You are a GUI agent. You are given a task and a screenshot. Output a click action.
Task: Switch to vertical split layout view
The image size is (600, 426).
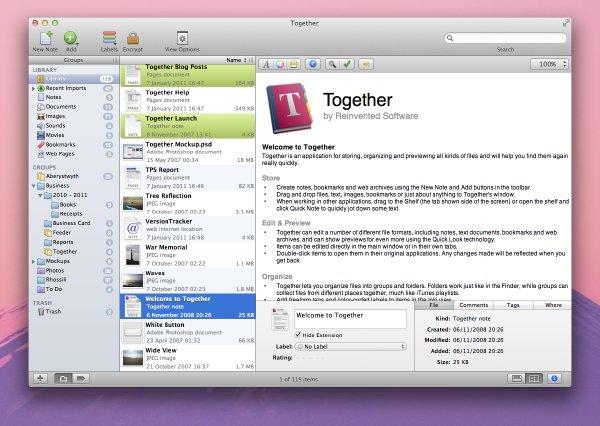point(534,379)
